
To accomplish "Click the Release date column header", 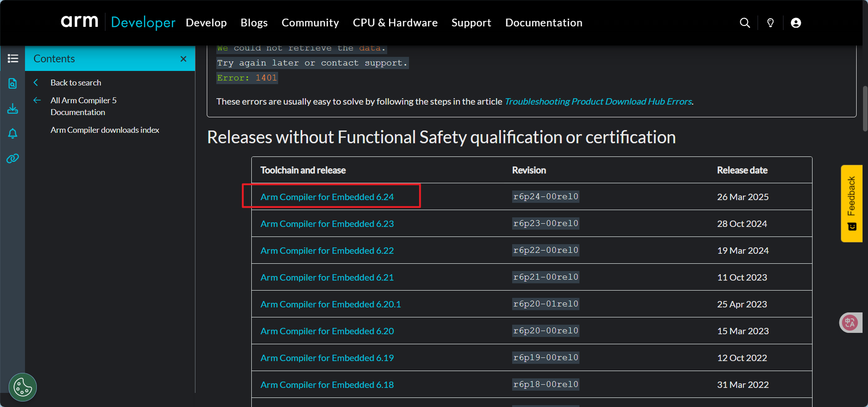I will tap(742, 170).
